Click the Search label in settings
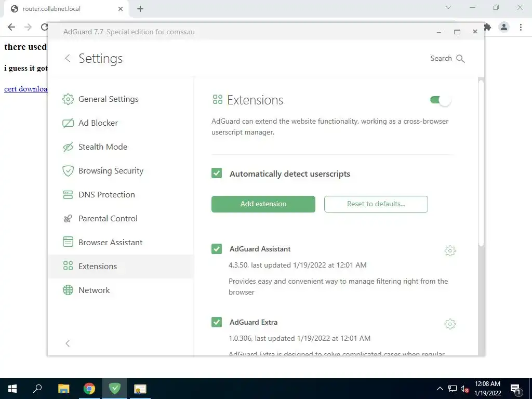Viewport: 532px width, 399px height. [441, 58]
